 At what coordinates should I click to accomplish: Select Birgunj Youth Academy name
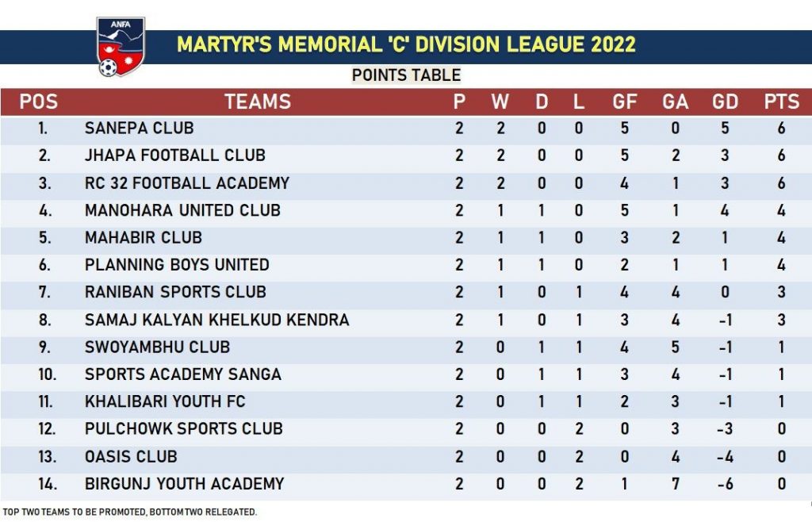[x=184, y=484]
